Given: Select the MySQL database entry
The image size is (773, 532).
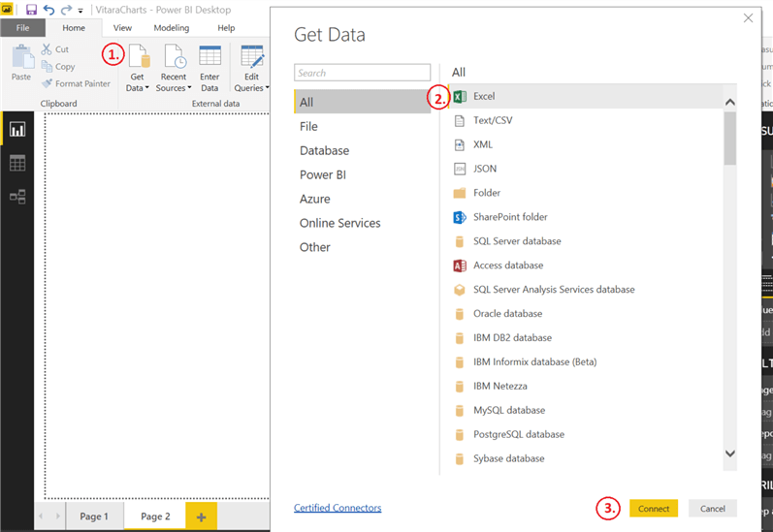Looking at the screenshot, I should tap(586, 410).
